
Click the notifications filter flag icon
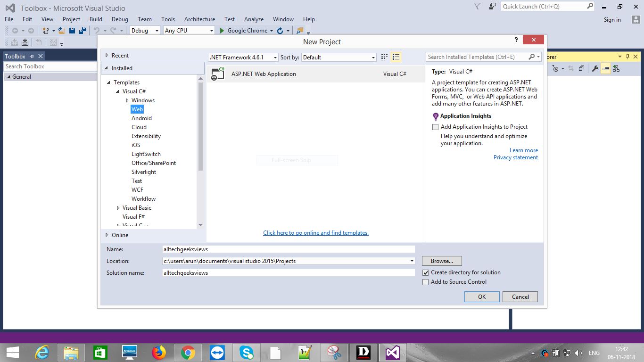click(478, 6)
